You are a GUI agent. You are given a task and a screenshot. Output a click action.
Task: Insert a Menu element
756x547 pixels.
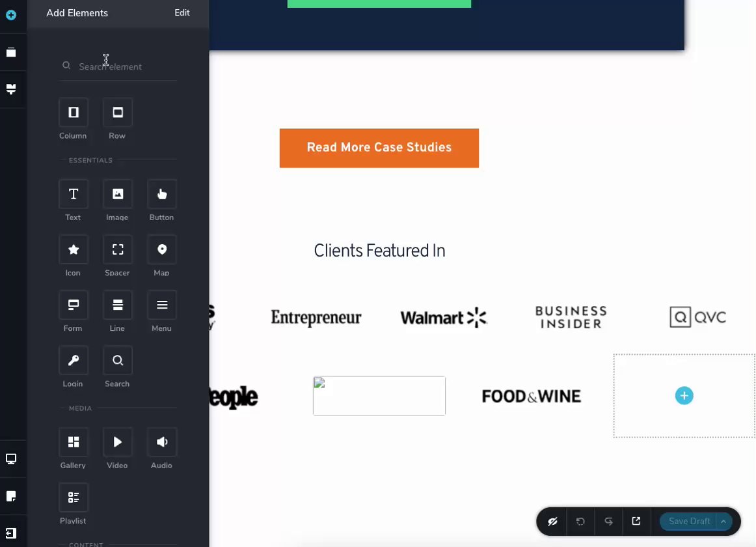pos(162,305)
